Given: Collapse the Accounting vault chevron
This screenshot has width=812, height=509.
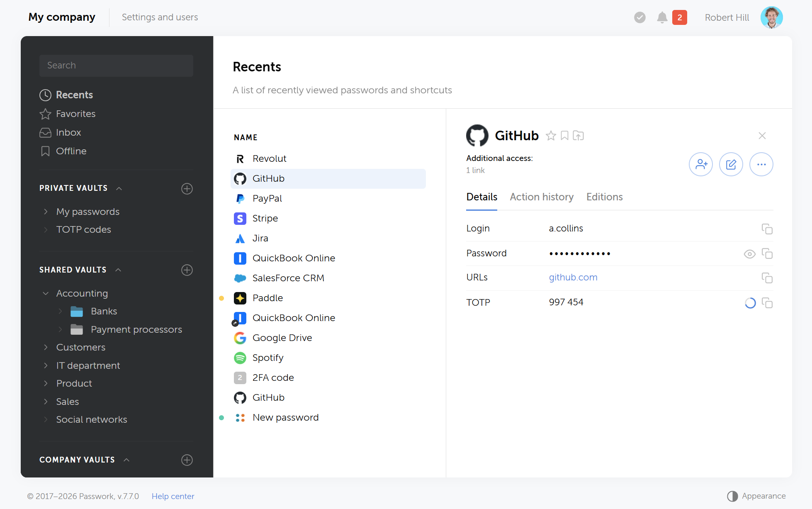Looking at the screenshot, I should [46, 293].
